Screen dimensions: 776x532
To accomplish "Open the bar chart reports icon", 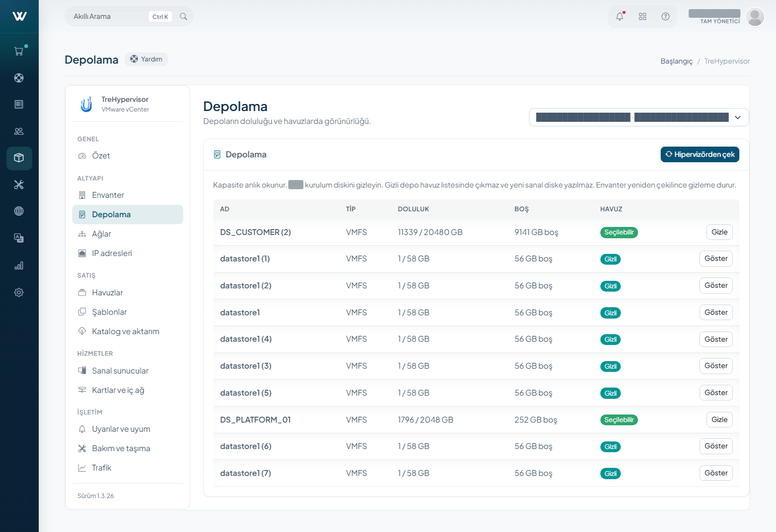I will (19, 265).
